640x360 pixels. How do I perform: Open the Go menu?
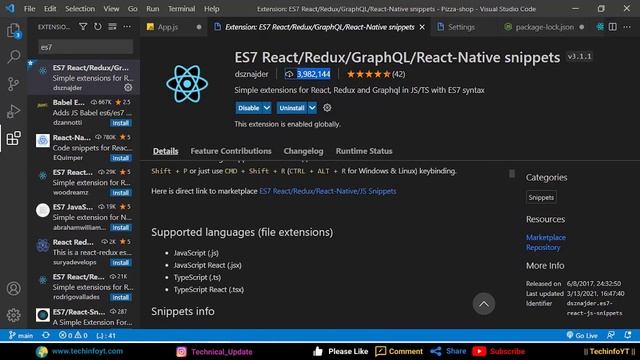point(132,9)
